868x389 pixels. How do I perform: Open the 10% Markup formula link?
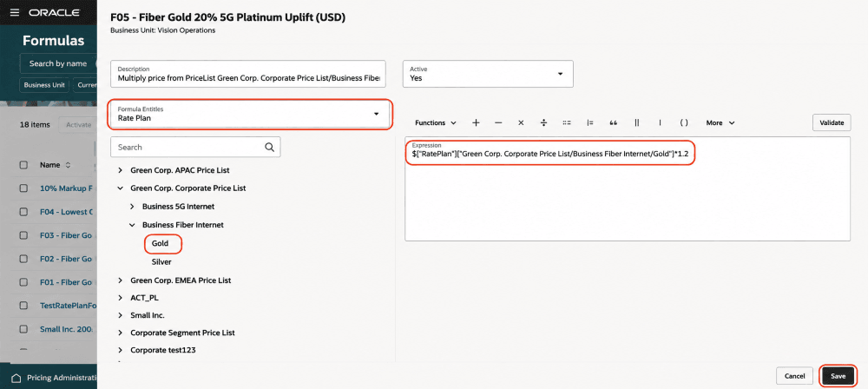point(67,188)
